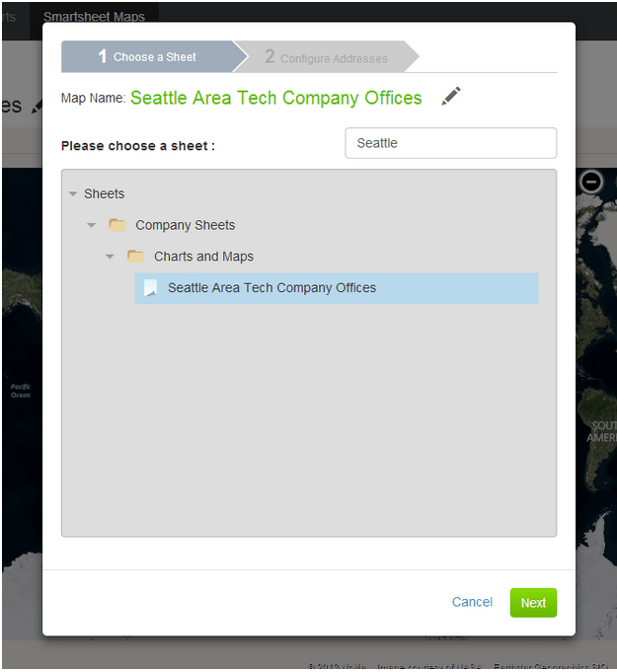Image resolution: width=617 pixels, height=672 pixels.
Task: Collapse the root Sheets tree node arrow
Action: click(x=73, y=194)
